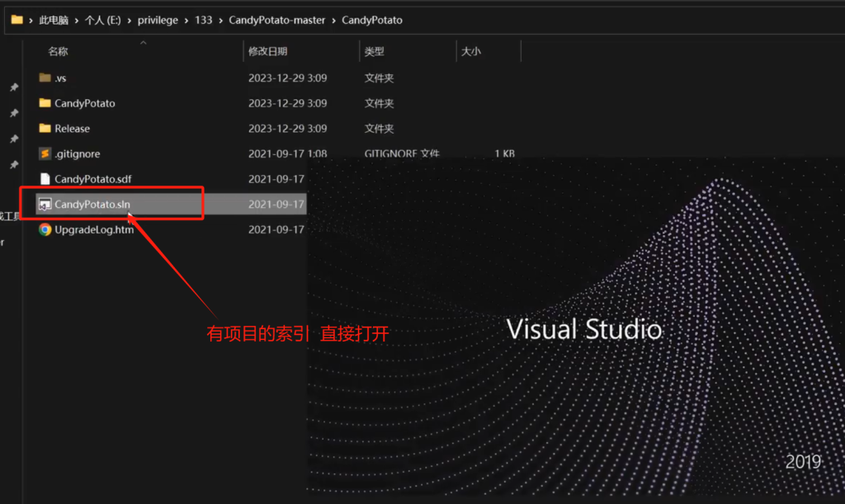The width and height of the screenshot is (845, 504).
Task: Go to 133 folder breadcrumb
Action: click(204, 21)
